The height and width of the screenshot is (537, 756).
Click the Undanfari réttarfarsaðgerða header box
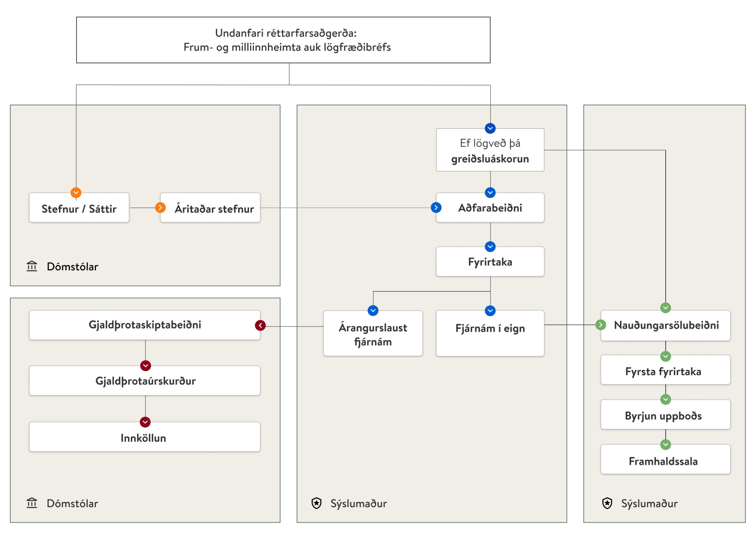click(x=283, y=40)
